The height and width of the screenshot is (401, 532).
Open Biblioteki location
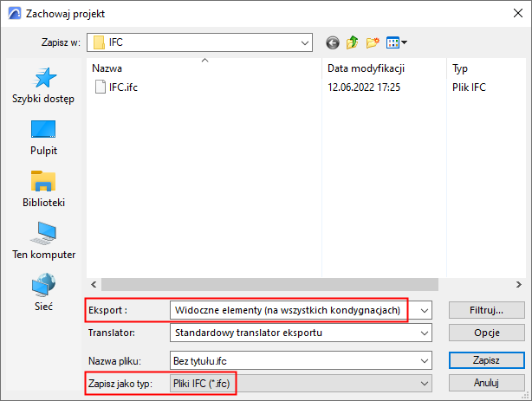tap(43, 190)
